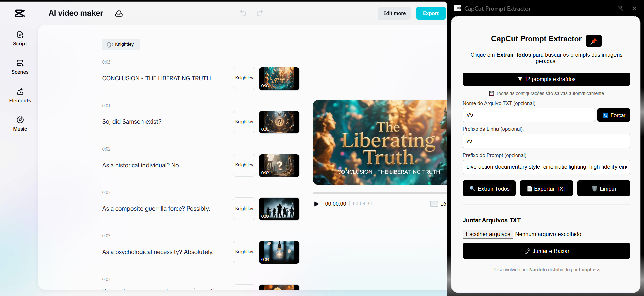644x296 pixels.
Task: Undo the last action
Action: coord(243,13)
